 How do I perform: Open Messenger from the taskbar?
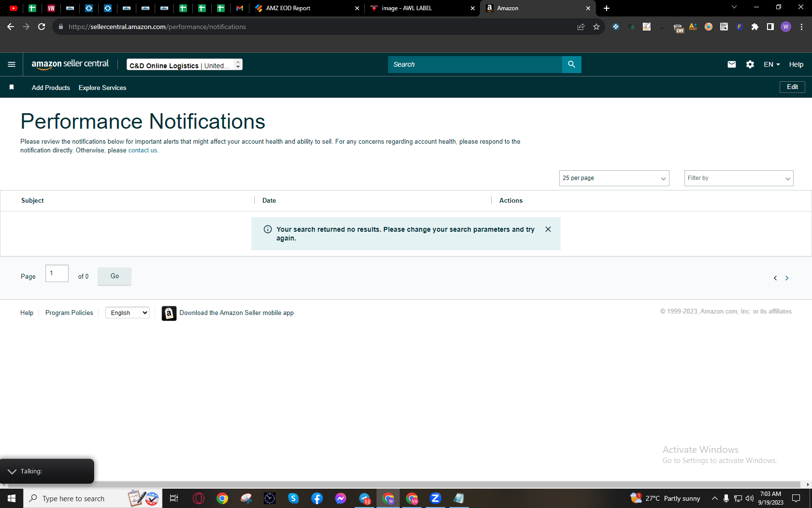point(341,498)
